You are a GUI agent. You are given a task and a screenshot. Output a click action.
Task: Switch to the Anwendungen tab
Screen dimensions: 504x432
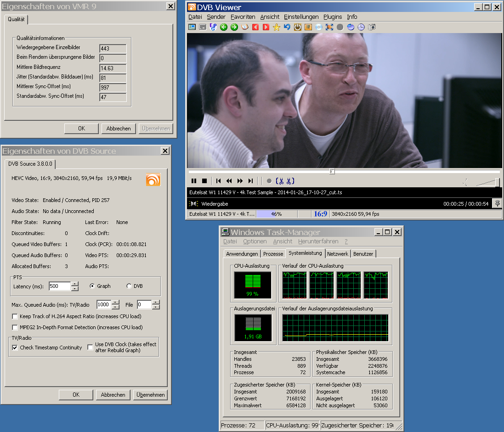pyautogui.click(x=242, y=254)
